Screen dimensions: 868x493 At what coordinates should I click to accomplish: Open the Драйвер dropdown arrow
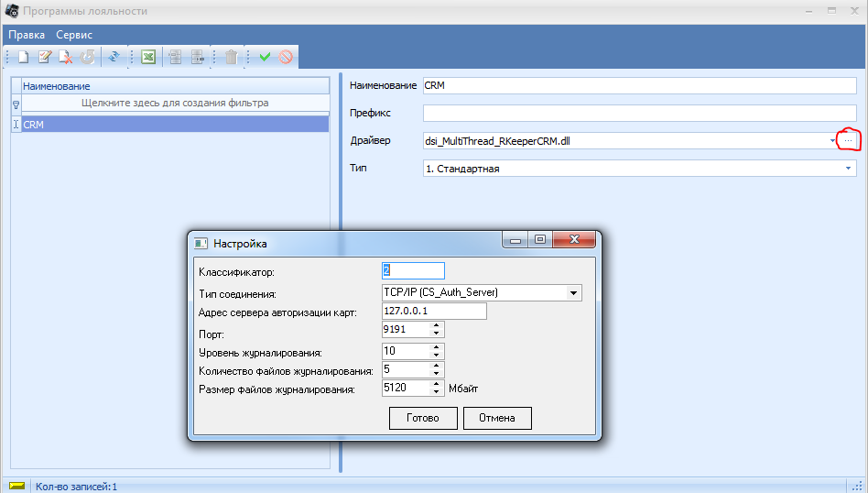pyautogui.click(x=833, y=141)
